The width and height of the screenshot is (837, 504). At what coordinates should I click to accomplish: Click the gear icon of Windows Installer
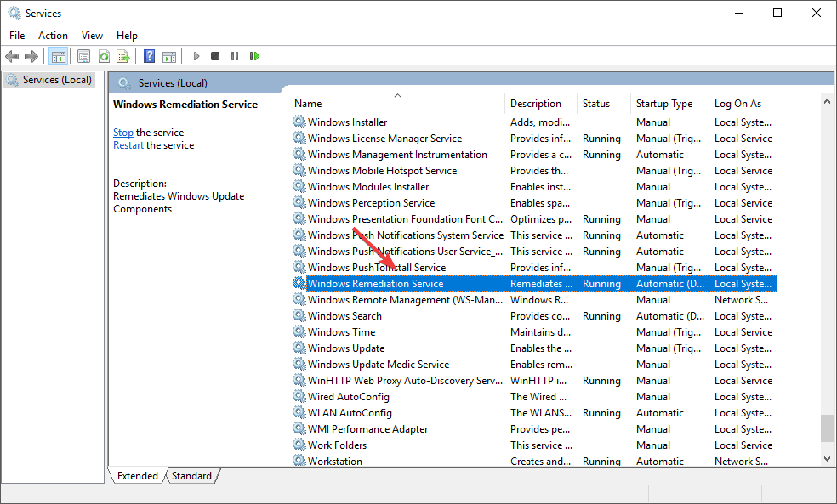[x=299, y=122]
